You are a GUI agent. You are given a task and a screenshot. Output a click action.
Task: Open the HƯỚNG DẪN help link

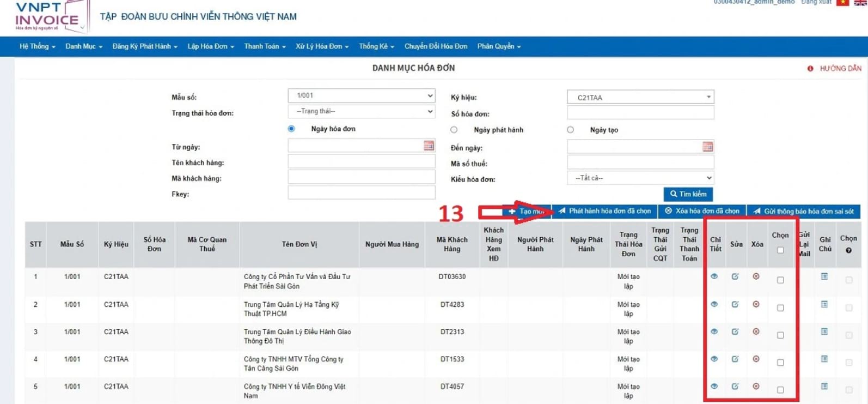834,68
